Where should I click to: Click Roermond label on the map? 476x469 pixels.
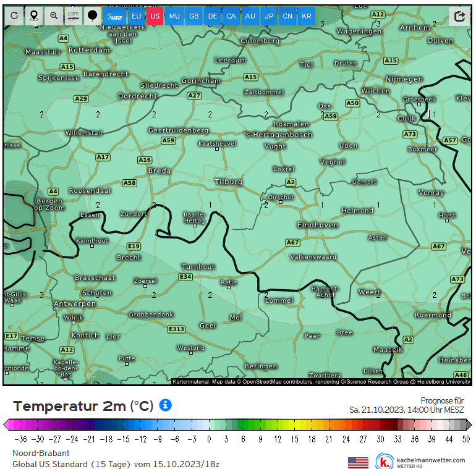[433, 315]
